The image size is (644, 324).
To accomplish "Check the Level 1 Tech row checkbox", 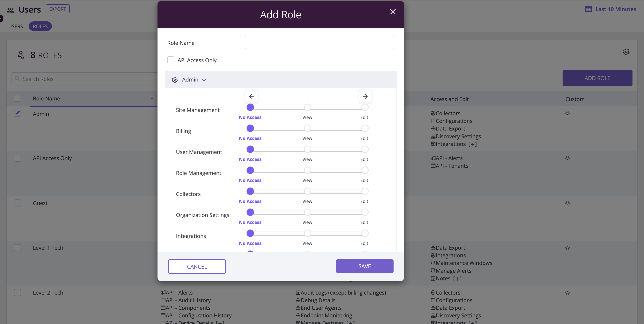I will 17,248.
